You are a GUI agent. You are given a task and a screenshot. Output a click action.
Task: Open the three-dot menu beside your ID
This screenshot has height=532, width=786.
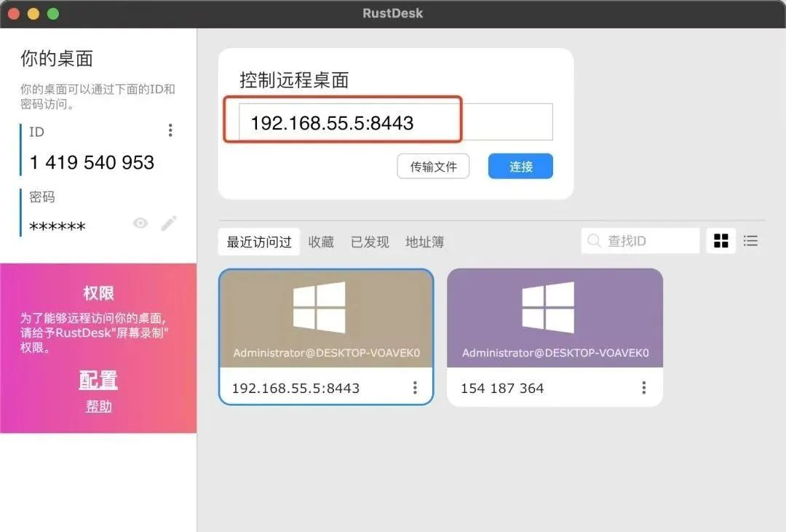(x=170, y=130)
